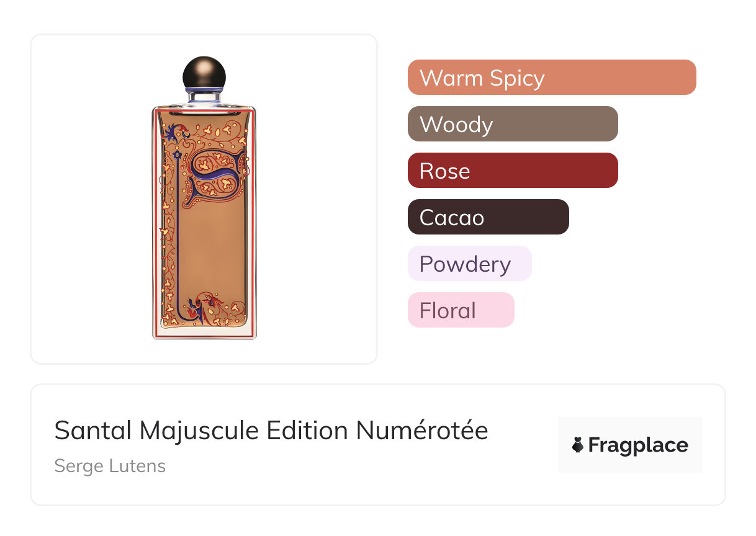
Task: Click the blue star ornament on bottle corner
Action: (169, 132)
